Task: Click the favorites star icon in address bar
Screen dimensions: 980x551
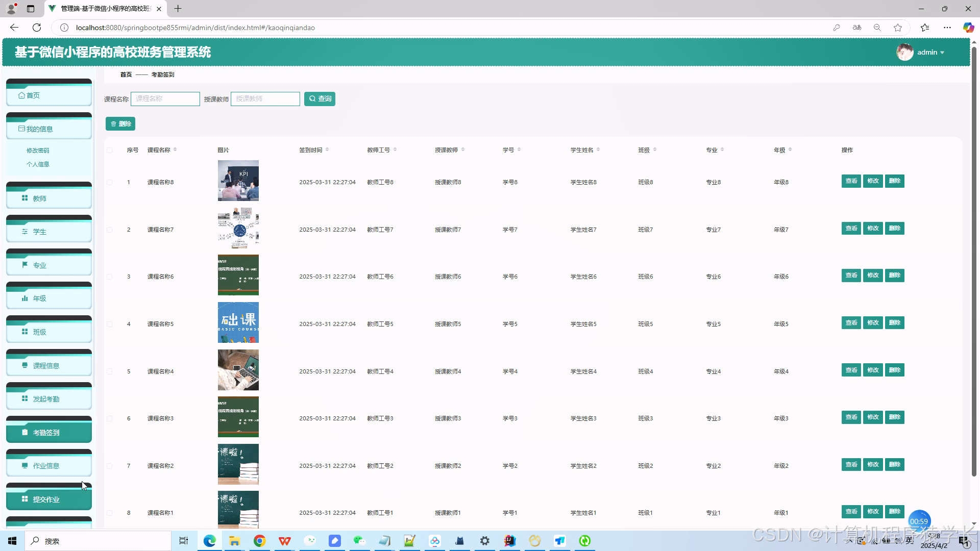Action: [898, 28]
